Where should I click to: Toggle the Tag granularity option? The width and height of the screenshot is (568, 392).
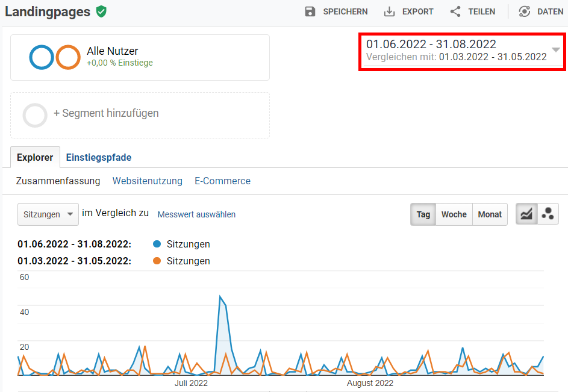[423, 214]
